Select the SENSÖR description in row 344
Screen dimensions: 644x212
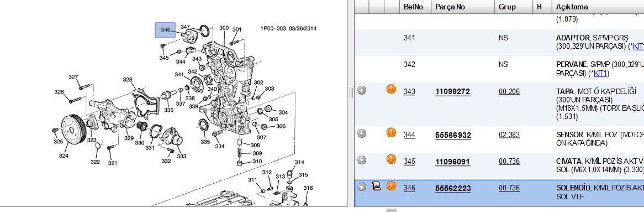[x=600, y=139]
